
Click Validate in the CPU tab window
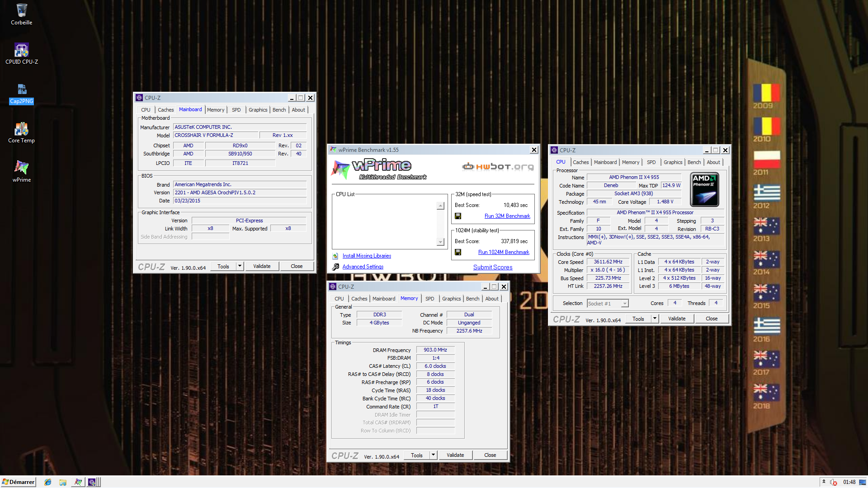[x=677, y=319]
